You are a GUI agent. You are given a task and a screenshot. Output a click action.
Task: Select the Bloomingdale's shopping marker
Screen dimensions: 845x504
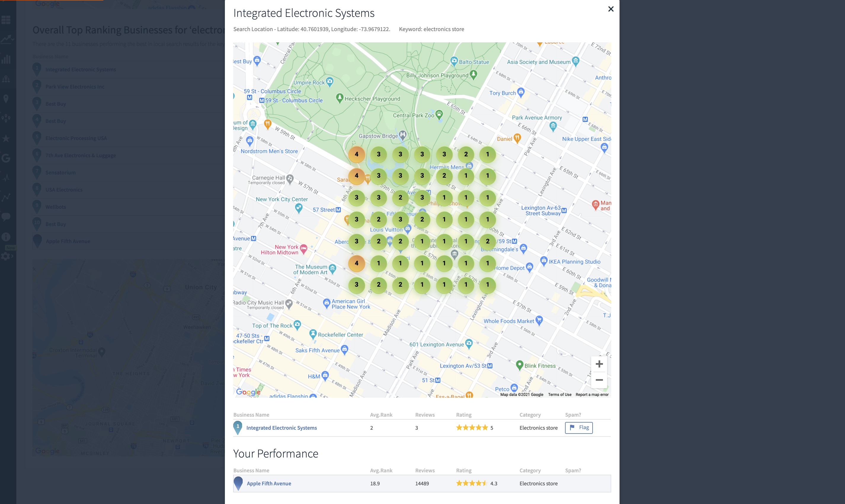point(523,249)
